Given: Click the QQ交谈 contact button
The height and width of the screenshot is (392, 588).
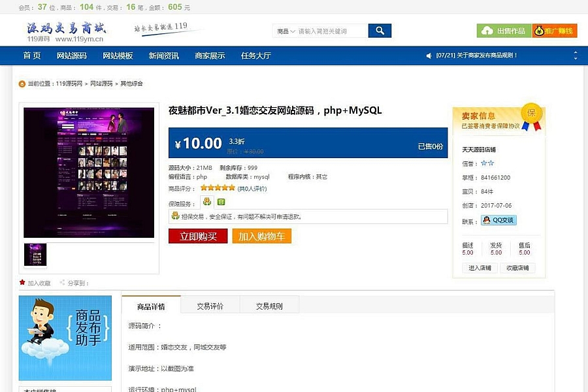Looking at the screenshot, I should click(x=498, y=220).
